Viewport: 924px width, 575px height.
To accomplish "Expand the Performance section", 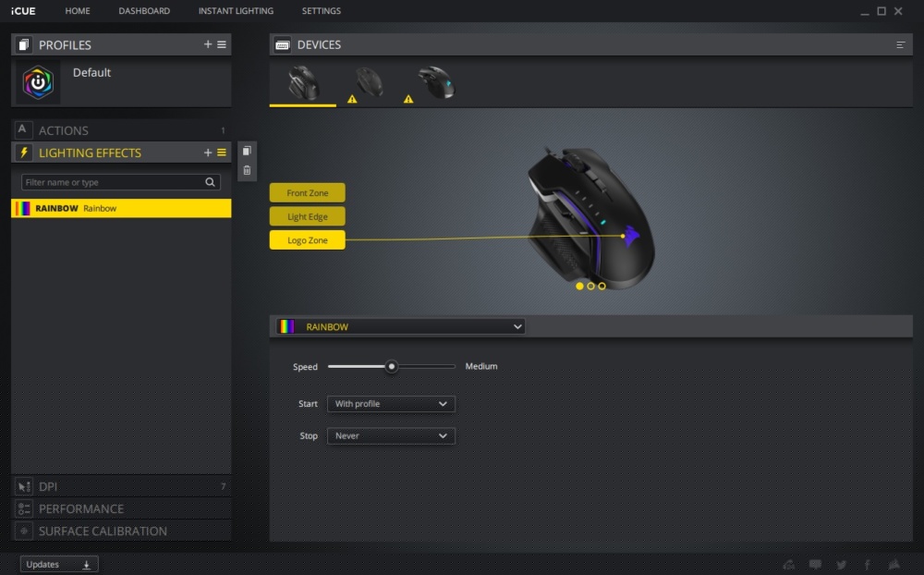I will (x=121, y=509).
